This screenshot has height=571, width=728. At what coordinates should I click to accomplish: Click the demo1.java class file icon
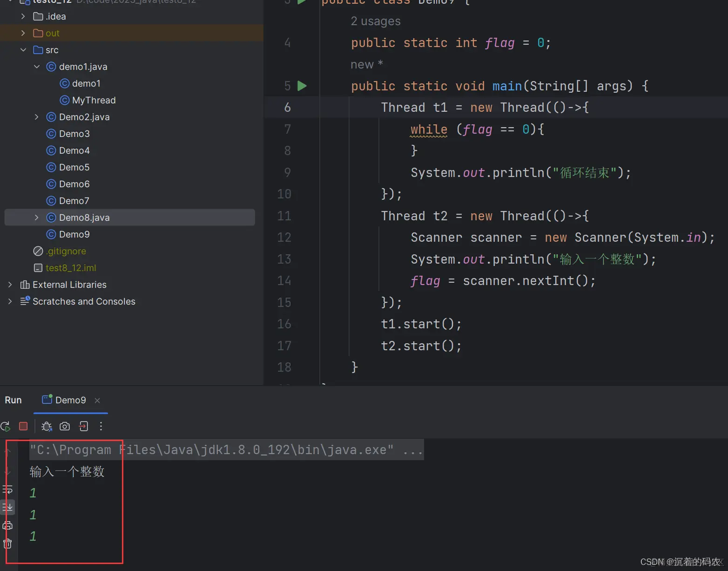pyautogui.click(x=51, y=67)
